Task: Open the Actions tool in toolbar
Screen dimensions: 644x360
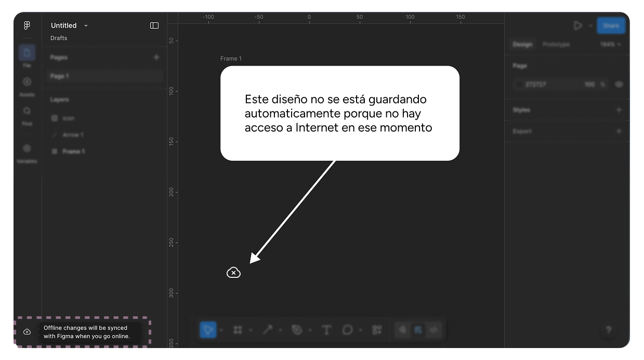Action: (x=377, y=330)
